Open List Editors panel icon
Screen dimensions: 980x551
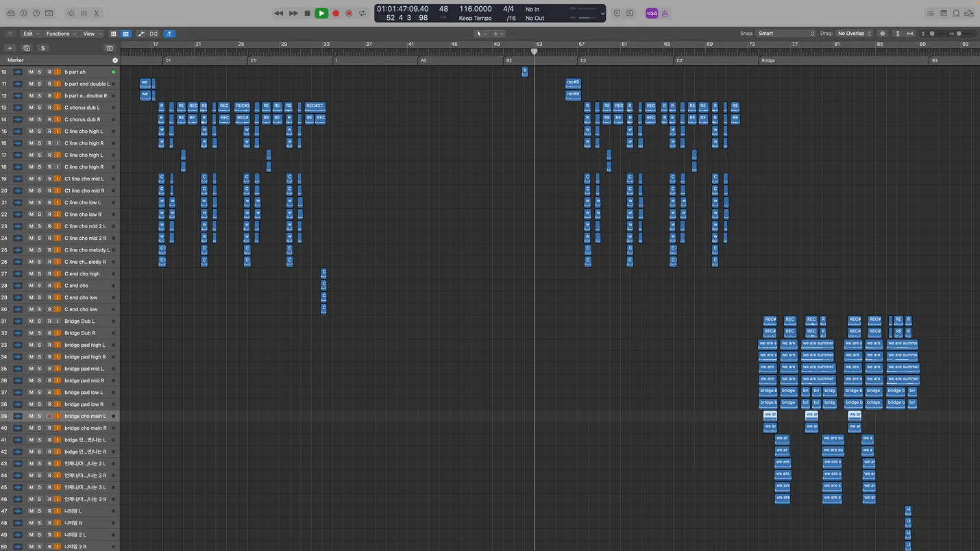[x=931, y=13]
